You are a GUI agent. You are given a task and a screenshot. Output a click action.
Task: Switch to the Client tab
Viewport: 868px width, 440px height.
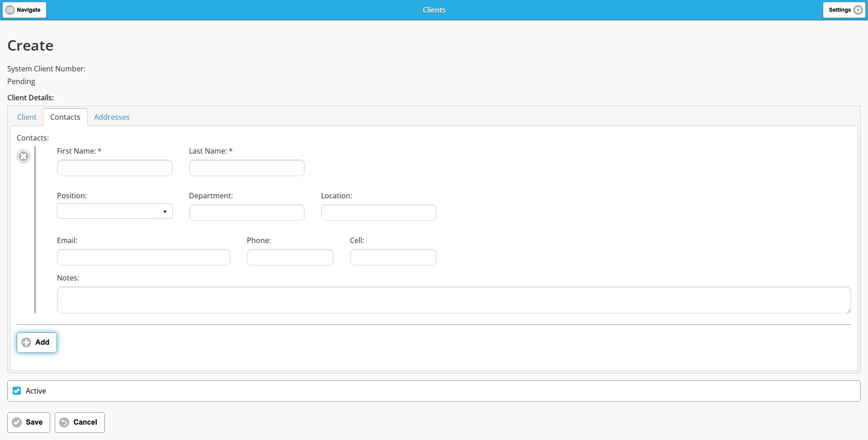click(x=27, y=117)
